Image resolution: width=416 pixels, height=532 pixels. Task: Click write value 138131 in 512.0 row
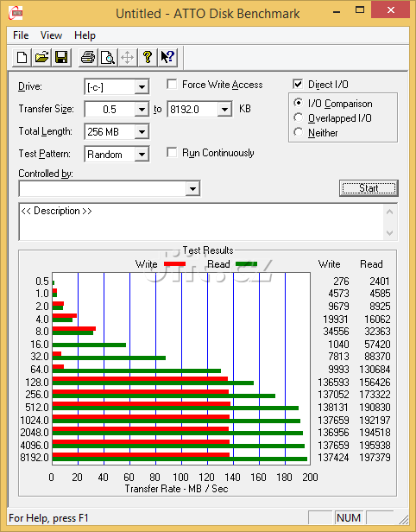click(x=333, y=407)
